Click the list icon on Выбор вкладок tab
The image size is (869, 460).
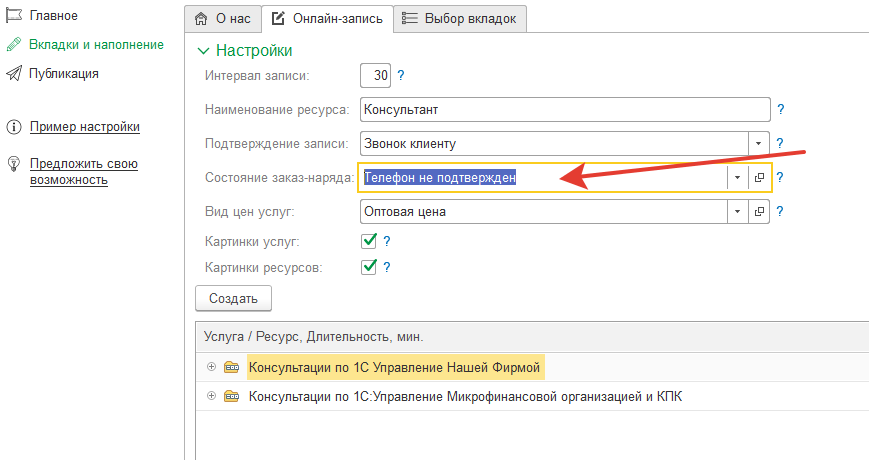[x=410, y=19]
